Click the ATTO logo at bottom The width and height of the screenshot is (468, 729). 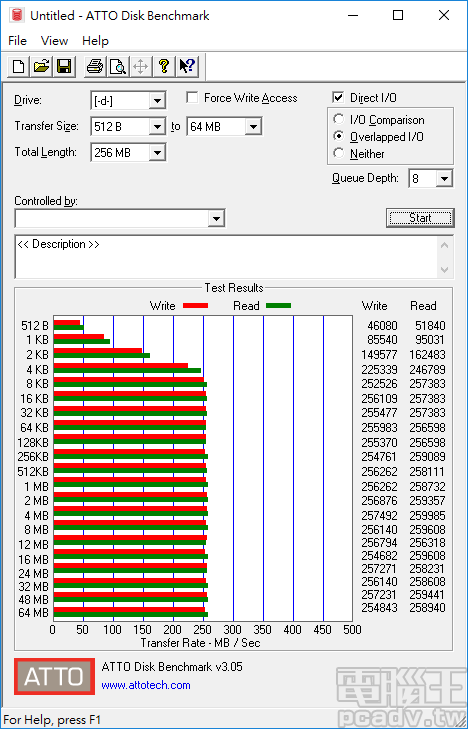[x=54, y=676]
